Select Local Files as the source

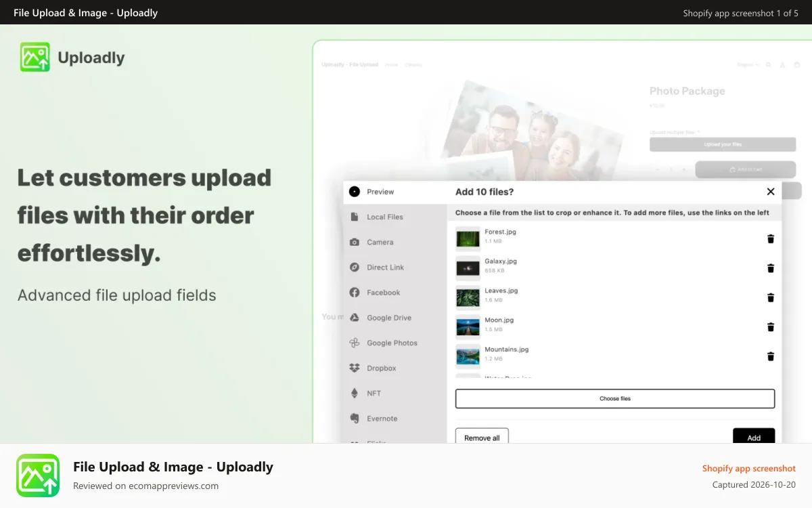(x=395, y=217)
